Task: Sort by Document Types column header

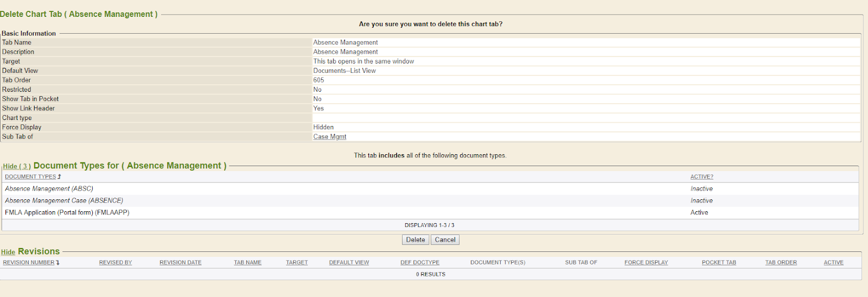Action: (30, 177)
